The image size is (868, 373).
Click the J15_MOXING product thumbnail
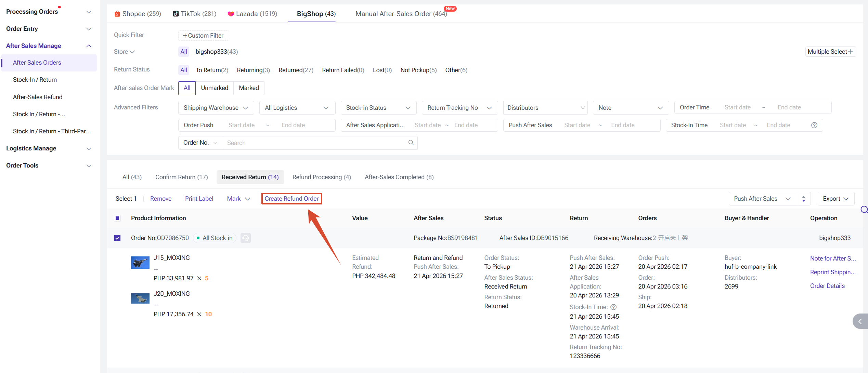click(x=140, y=263)
